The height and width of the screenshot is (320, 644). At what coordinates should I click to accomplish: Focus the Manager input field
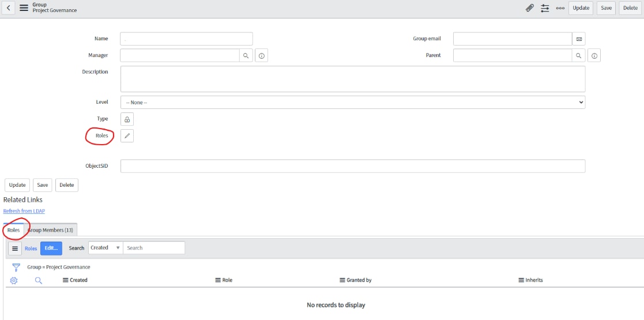(180, 55)
